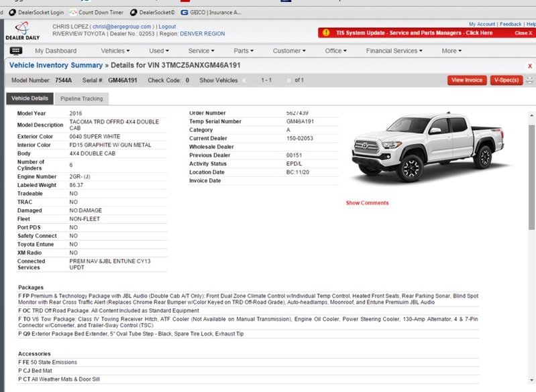Click the V-Spec(s) button
This screenshot has width=536, height=392.
coord(506,80)
